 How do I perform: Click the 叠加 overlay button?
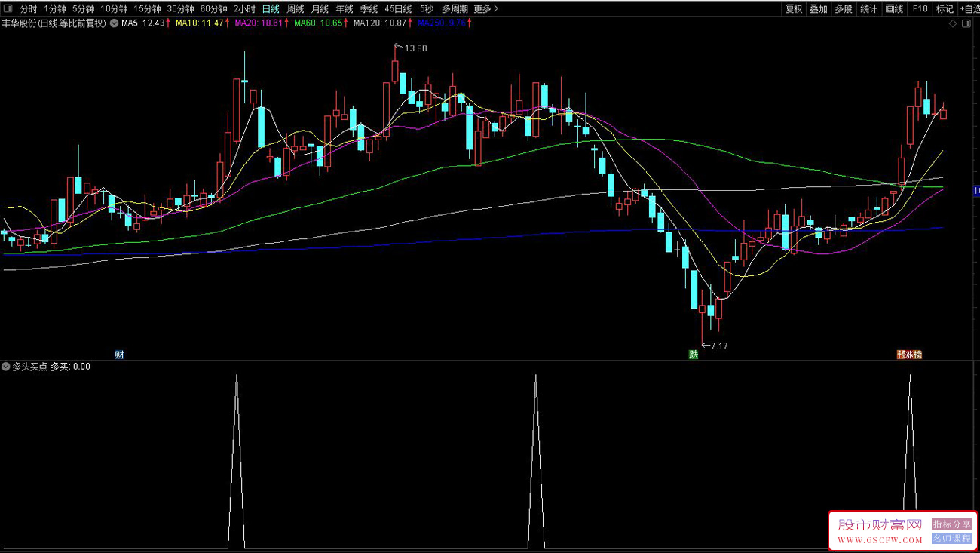819,9
